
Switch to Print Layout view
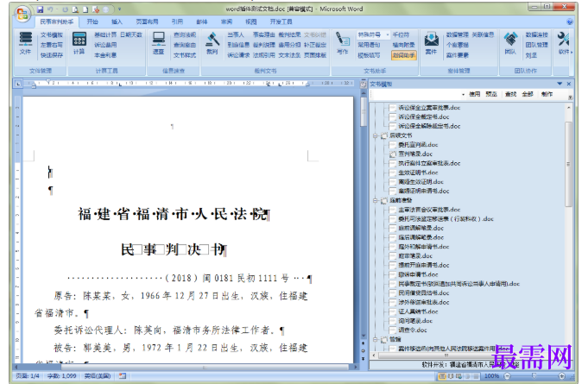pos(442,375)
